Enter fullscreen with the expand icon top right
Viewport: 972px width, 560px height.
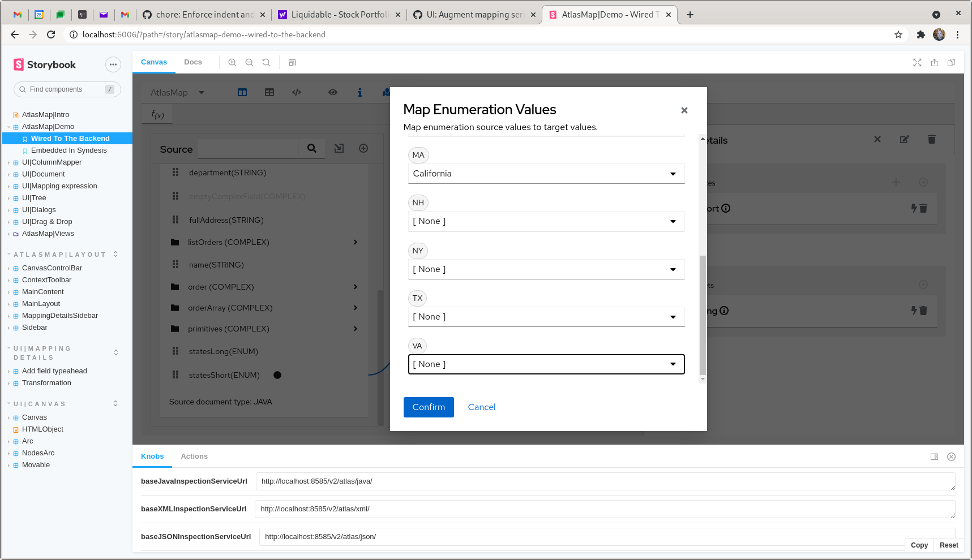pyautogui.click(x=917, y=63)
